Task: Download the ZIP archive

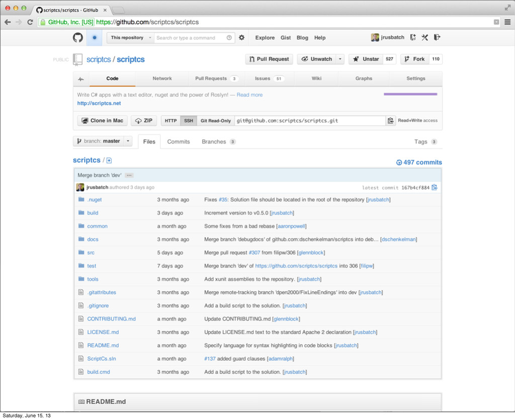Action: (144, 121)
